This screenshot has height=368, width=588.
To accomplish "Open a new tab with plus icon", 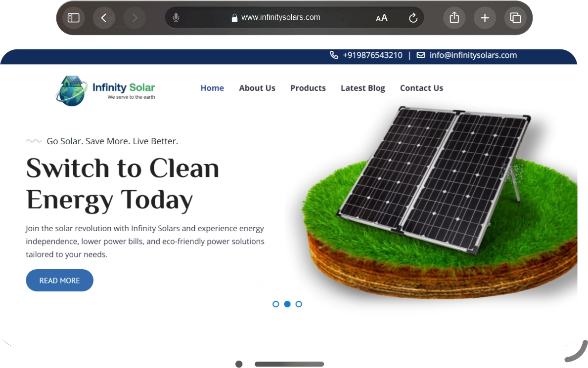I will [x=485, y=18].
